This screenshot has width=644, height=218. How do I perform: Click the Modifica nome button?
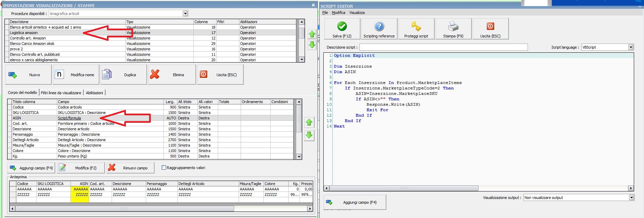(x=76, y=74)
